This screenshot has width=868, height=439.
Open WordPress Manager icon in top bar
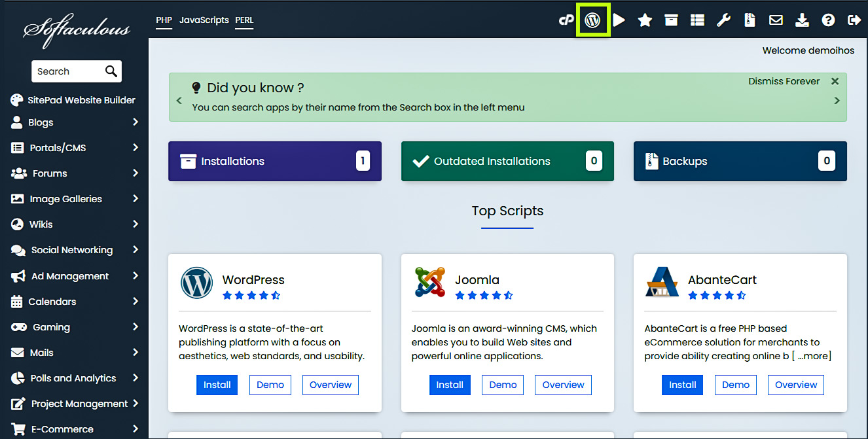tap(592, 20)
